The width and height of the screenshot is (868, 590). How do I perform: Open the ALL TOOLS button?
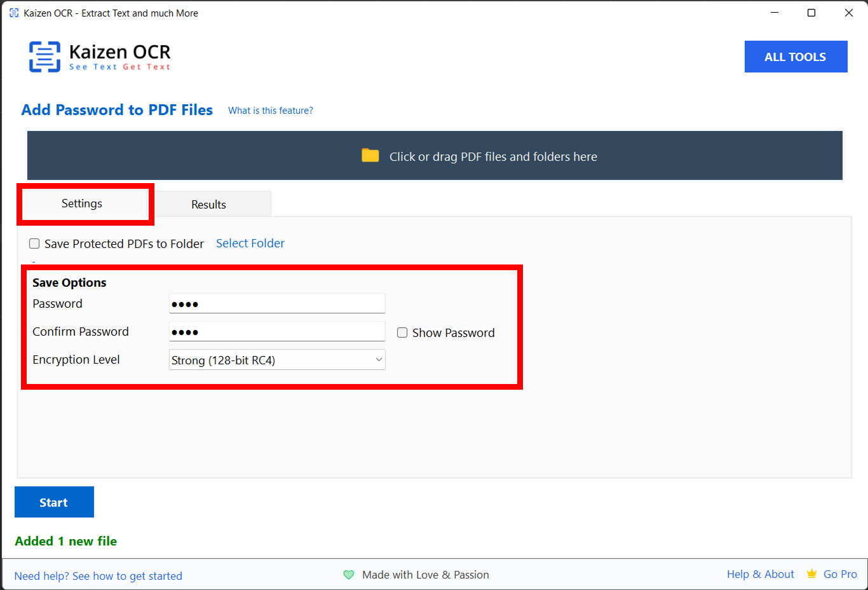[796, 57]
